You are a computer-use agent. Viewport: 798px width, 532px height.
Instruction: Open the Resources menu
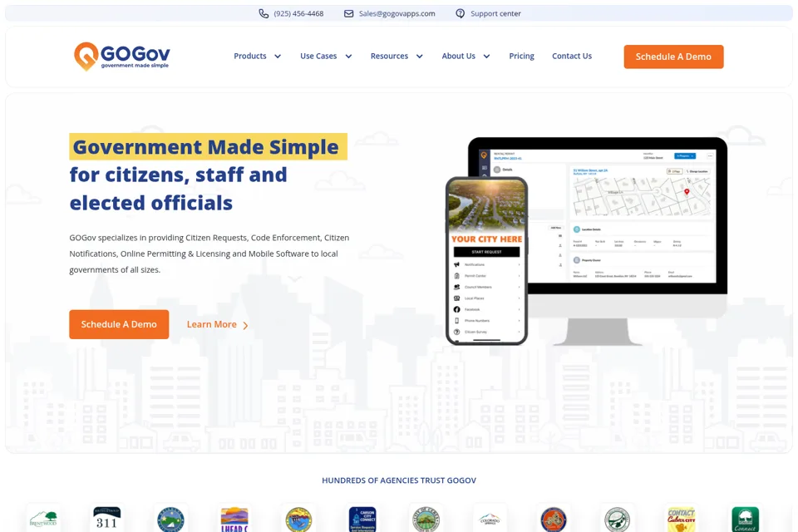click(x=389, y=56)
